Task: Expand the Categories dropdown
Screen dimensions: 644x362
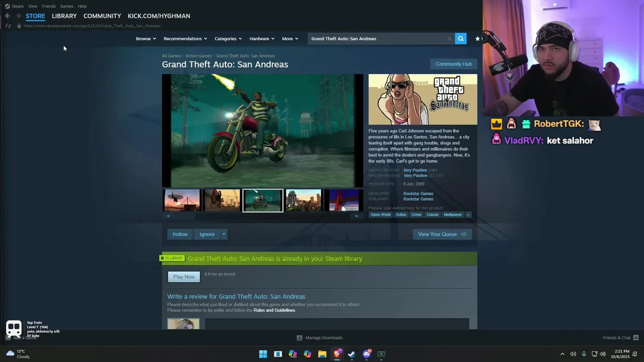Action: coord(228,39)
